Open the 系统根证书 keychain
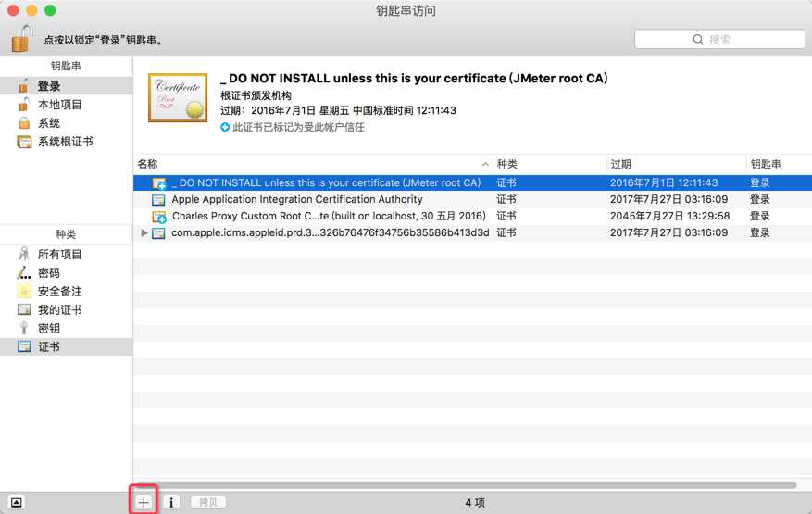The height and width of the screenshot is (514, 812). 67,142
